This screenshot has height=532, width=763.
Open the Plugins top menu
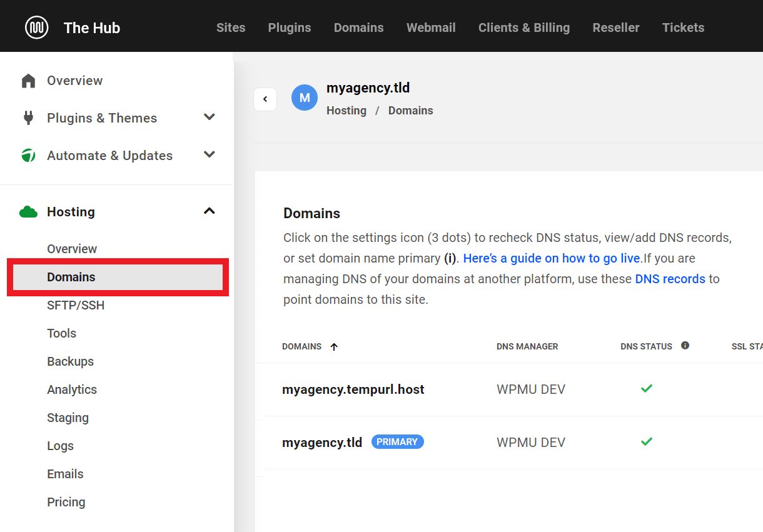click(290, 28)
